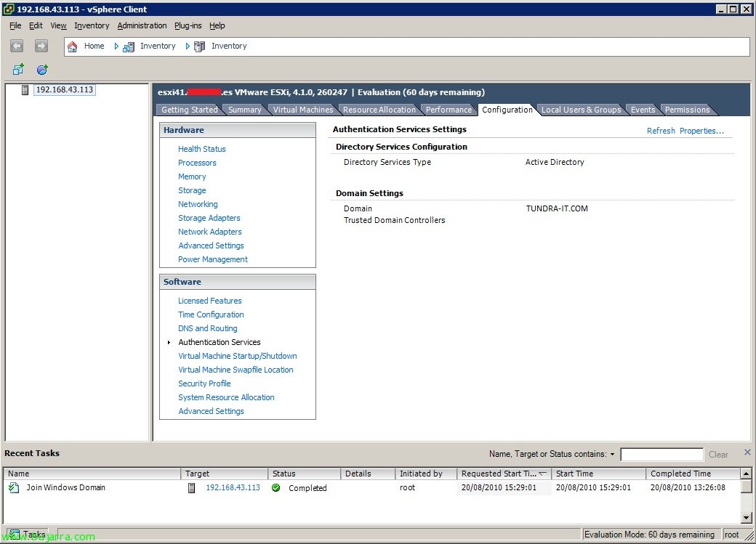The width and height of the screenshot is (756, 544).
Task: Switch to the Summary tab
Action: pyautogui.click(x=244, y=110)
